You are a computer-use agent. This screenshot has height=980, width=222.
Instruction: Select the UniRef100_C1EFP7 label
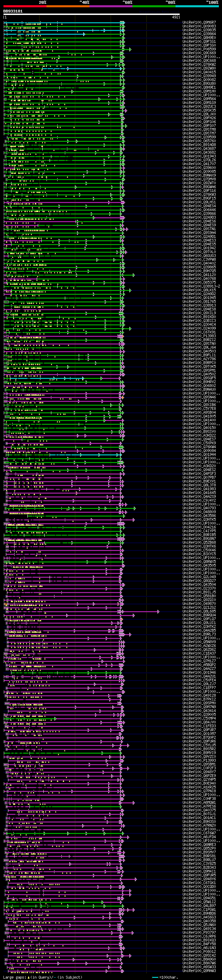[199, 687]
